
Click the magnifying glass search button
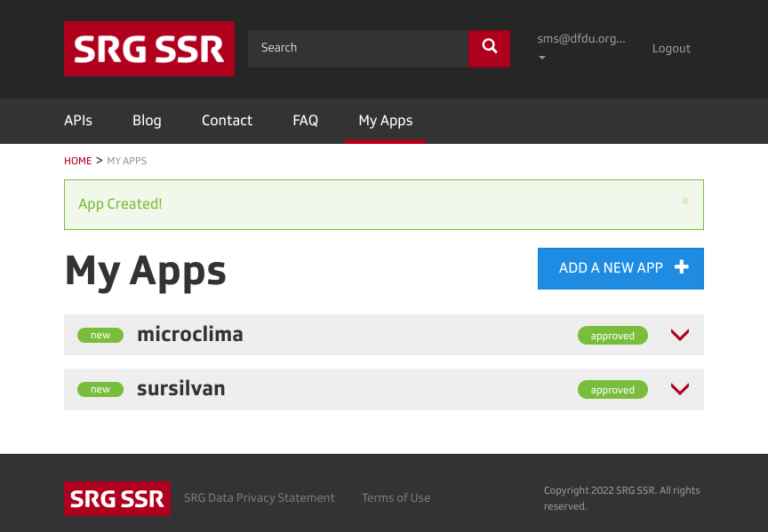[x=489, y=48]
